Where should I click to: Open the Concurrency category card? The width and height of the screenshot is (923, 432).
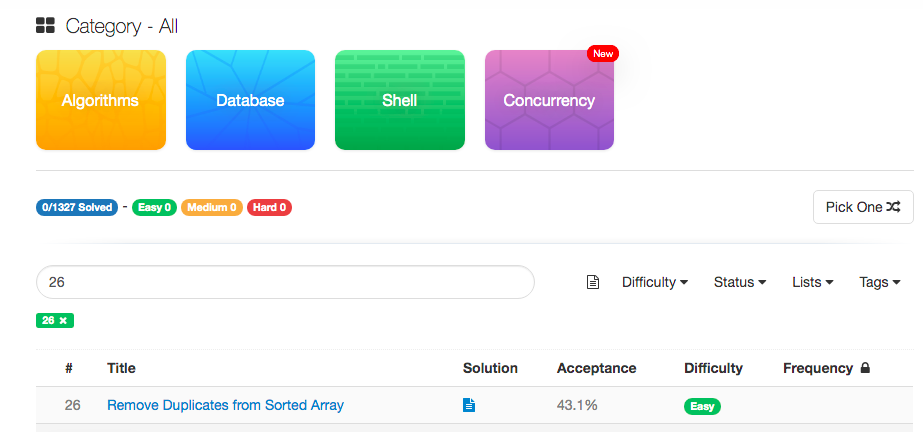tap(549, 100)
